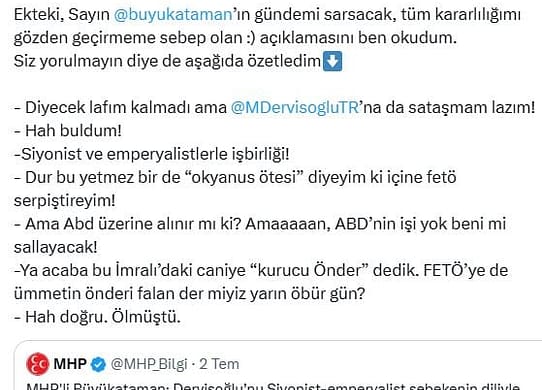Click the blue down-arrow emoji
Viewport: 542px width, 390px height.
pyautogui.click(x=333, y=61)
